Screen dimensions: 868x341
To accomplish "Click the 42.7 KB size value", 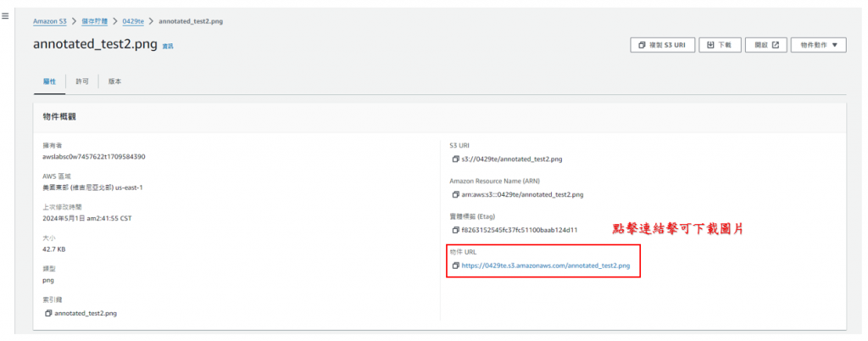I will 54,249.
